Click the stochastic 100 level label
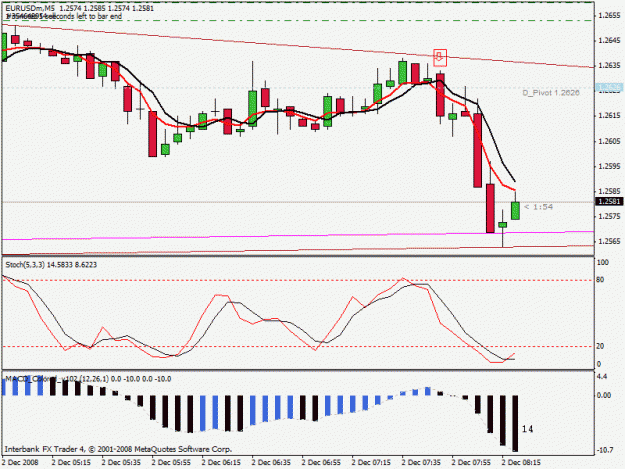 (603, 263)
